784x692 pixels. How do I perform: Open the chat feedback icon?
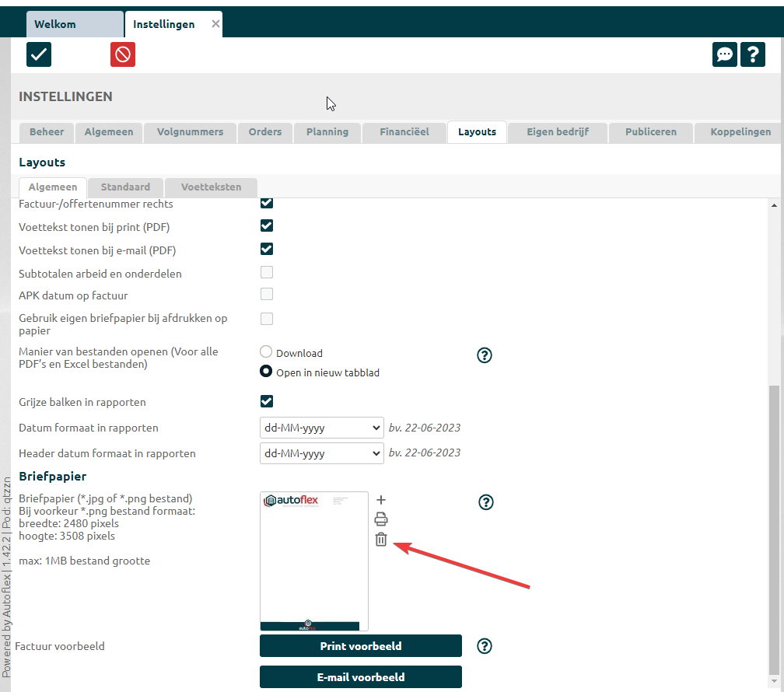pyautogui.click(x=725, y=54)
